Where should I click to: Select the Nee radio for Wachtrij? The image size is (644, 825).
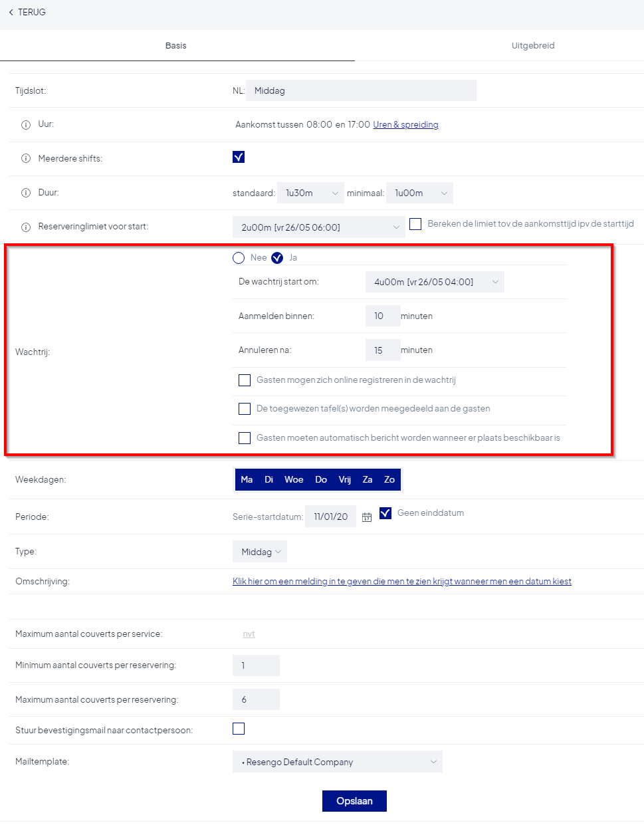(x=239, y=258)
